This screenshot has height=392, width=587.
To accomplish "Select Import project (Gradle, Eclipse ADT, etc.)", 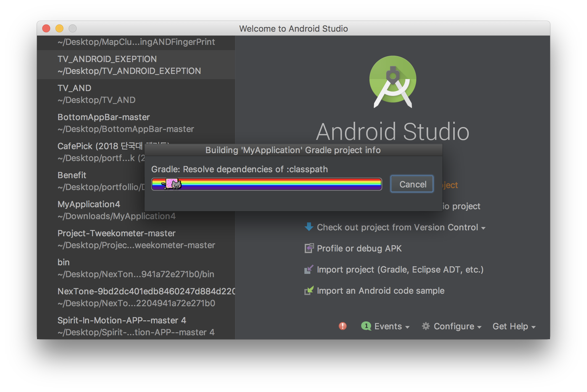I will pos(400,270).
